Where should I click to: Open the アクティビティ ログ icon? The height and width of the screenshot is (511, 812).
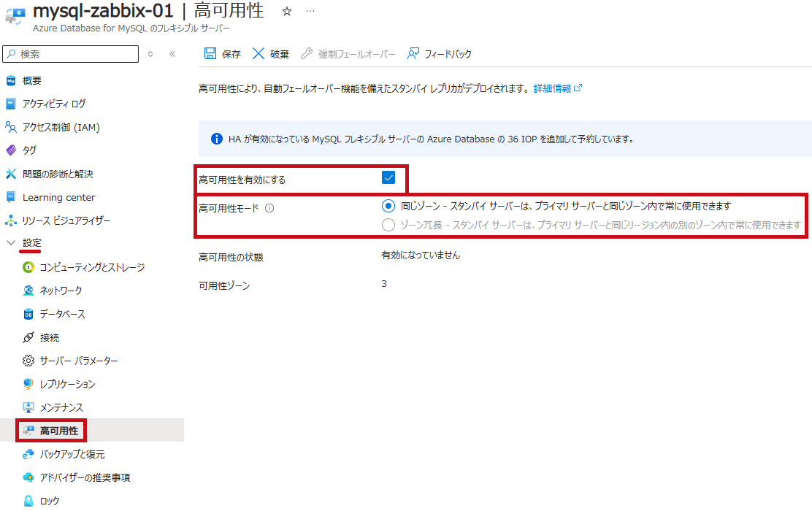(x=11, y=104)
